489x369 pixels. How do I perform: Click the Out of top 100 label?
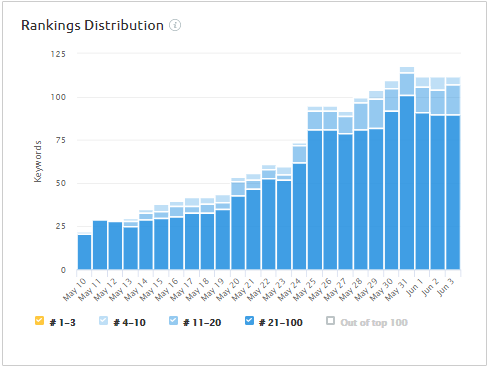pos(374,323)
